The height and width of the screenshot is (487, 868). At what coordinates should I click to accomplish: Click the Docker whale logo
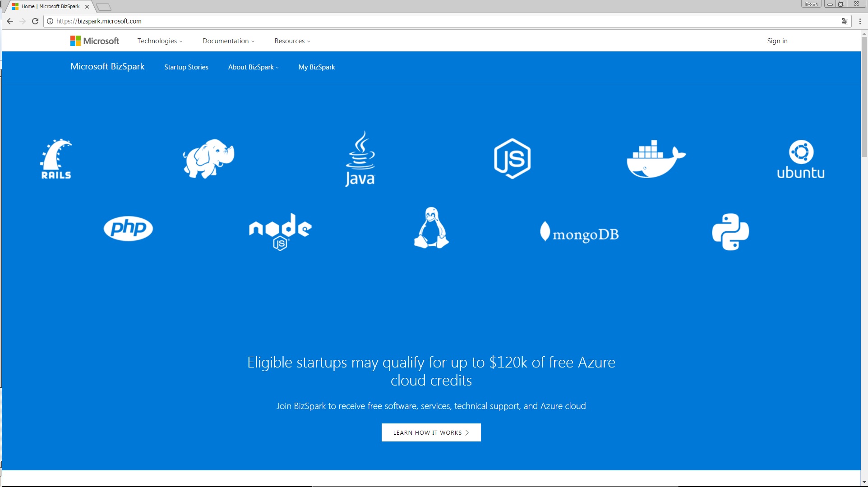(656, 159)
